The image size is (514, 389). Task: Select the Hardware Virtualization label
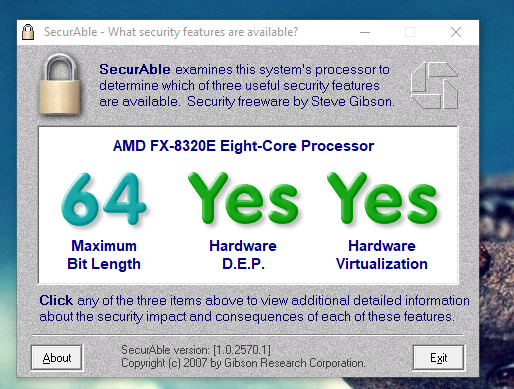[382, 255]
